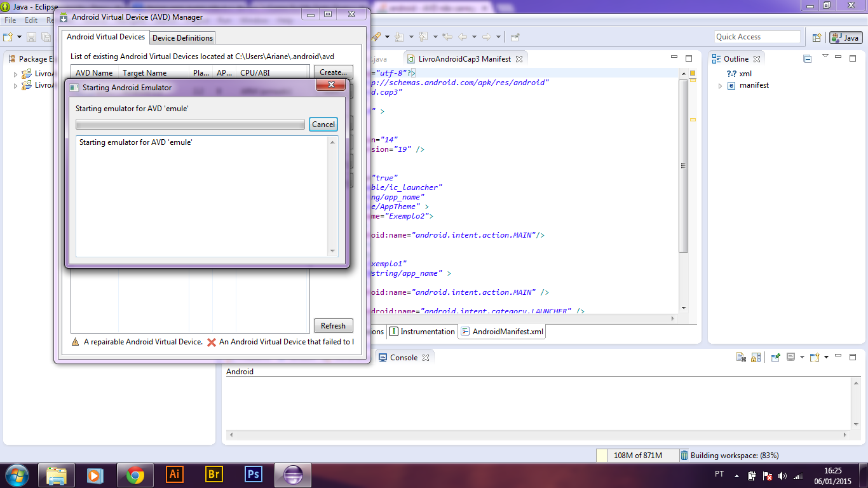Select the manifest element in Outline
Image resolution: width=868 pixels, height=488 pixels.
pyautogui.click(x=748, y=85)
